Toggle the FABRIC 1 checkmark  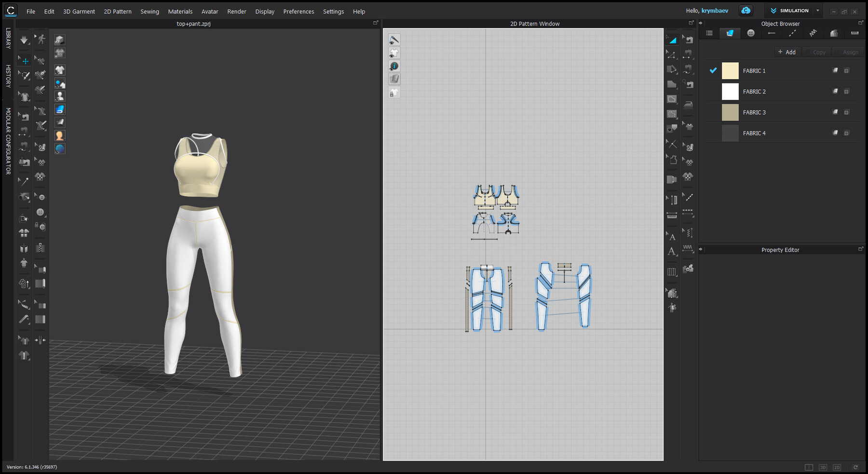[713, 70]
